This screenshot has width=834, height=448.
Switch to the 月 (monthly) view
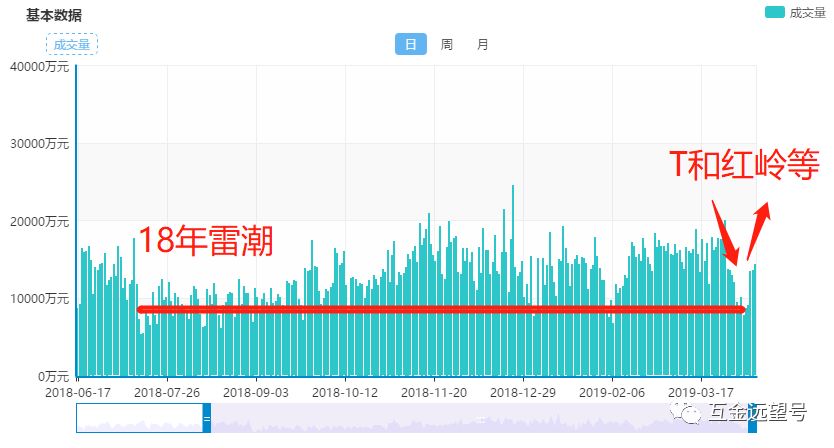(482, 44)
